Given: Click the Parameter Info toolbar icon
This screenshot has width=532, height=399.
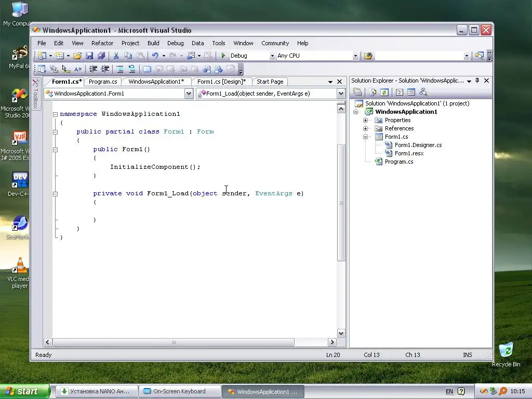Looking at the screenshot, I should (54, 69).
